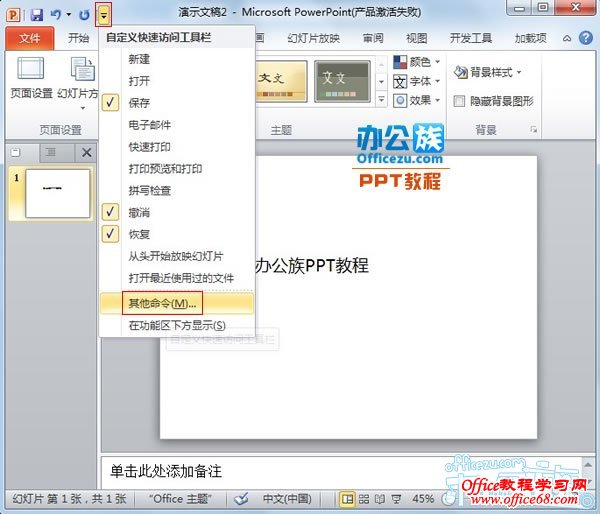Open the 字体 theme fonts dropdown
600x514 pixels.
click(x=416, y=81)
